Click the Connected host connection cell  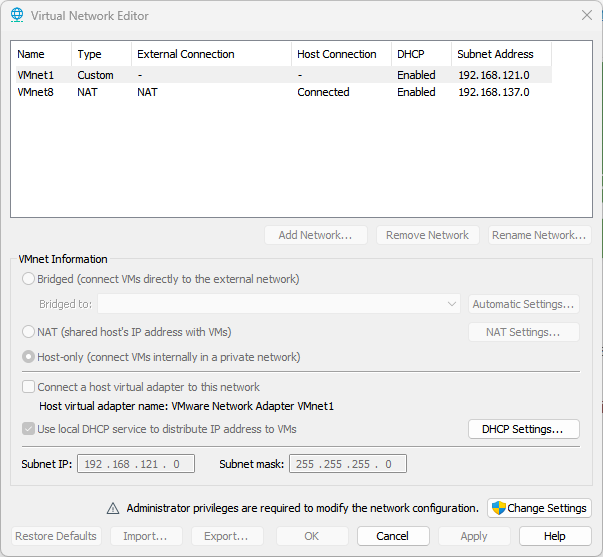(x=323, y=92)
